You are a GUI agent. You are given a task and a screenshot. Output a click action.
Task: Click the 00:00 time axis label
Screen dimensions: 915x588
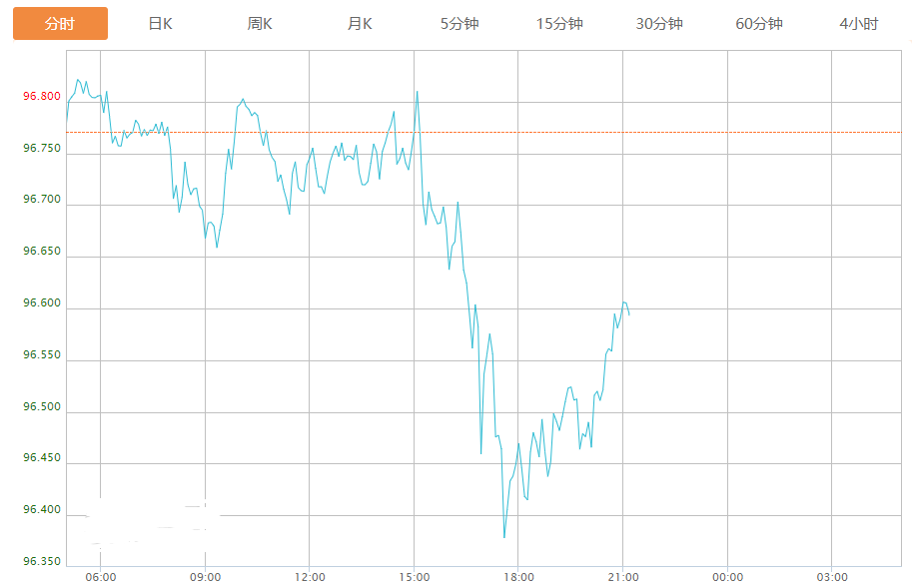point(727,577)
